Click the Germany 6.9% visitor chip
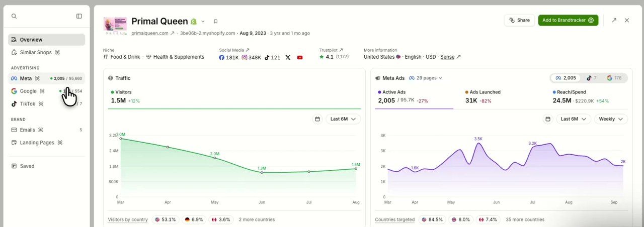The image size is (644, 227). 194,219
